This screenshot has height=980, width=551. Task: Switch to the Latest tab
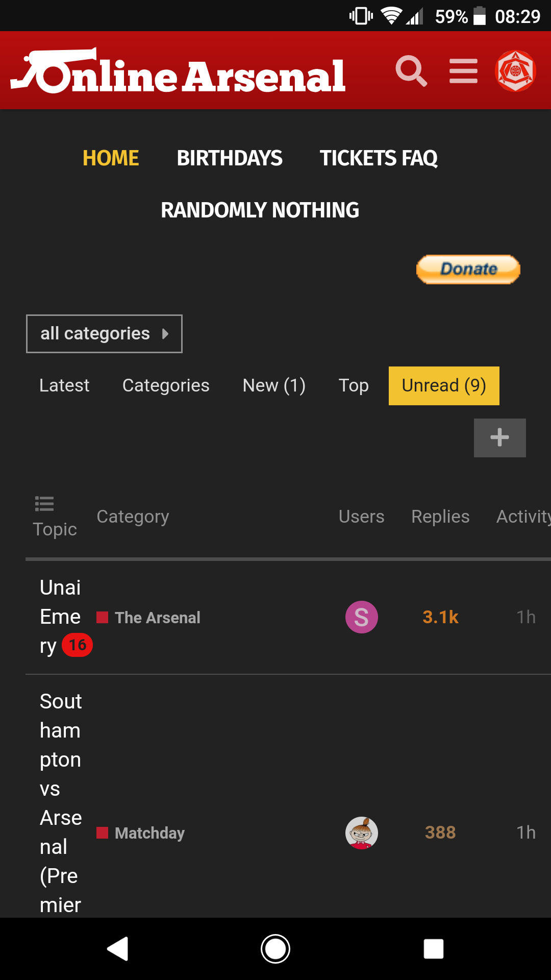click(x=64, y=385)
